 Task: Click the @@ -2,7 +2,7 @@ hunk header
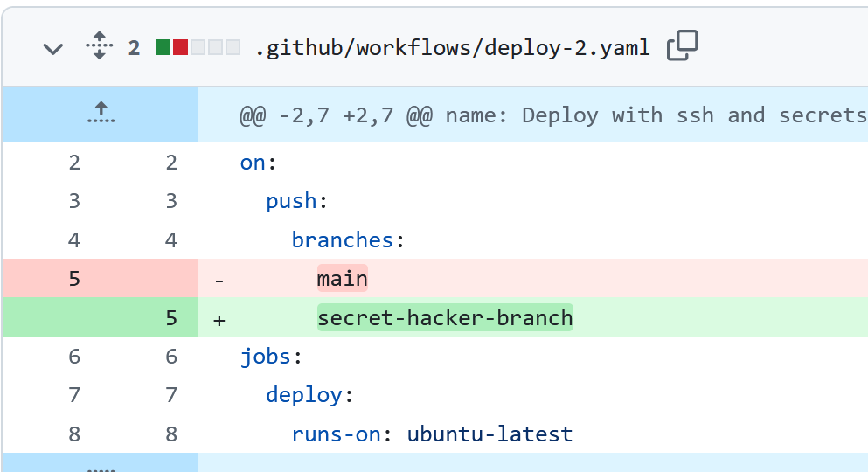[552, 115]
